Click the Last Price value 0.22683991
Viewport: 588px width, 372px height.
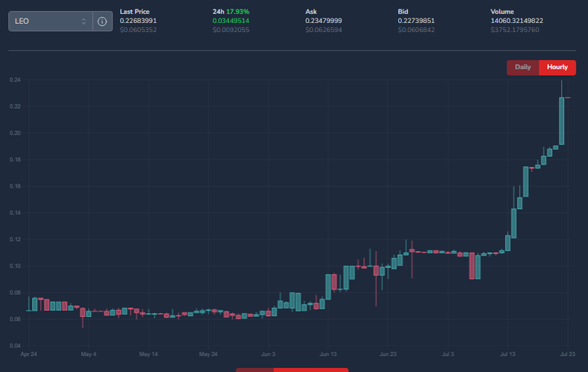[138, 21]
